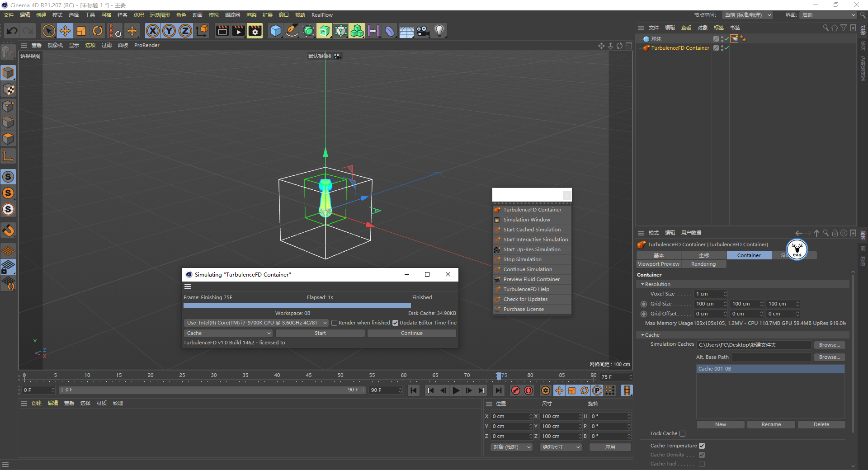Switch to model mode in left sidebar
Image resolution: width=868 pixels, height=470 pixels.
[8, 73]
